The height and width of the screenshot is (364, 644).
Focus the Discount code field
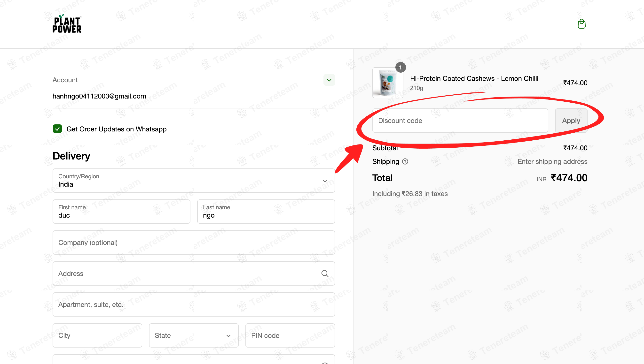click(x=460, y=121)
